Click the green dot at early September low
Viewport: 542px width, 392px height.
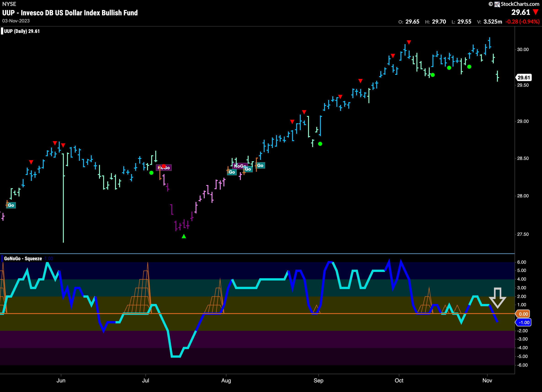320,144
